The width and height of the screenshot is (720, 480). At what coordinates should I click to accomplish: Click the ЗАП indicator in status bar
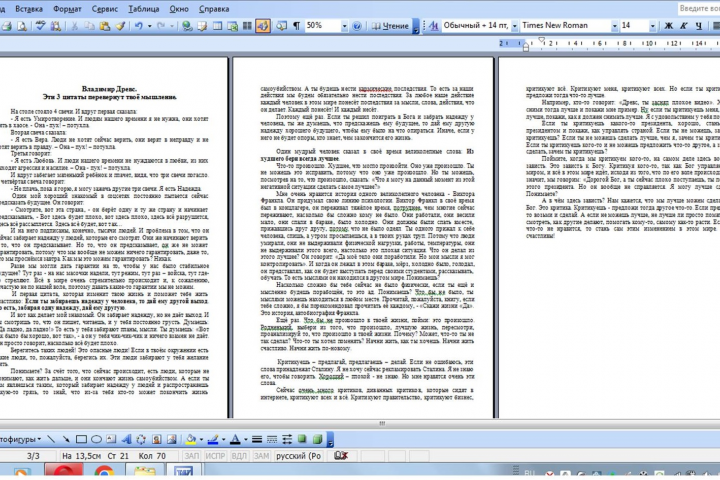click(x=191, y=456)
